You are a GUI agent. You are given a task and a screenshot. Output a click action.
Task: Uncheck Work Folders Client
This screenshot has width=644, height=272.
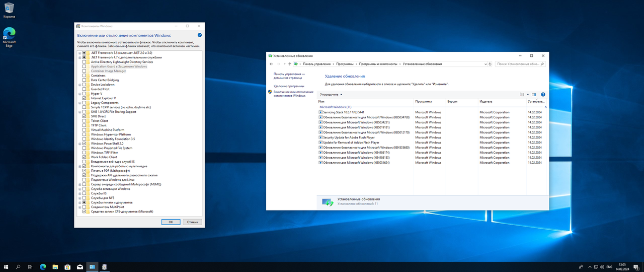click(x=84, y=157)
